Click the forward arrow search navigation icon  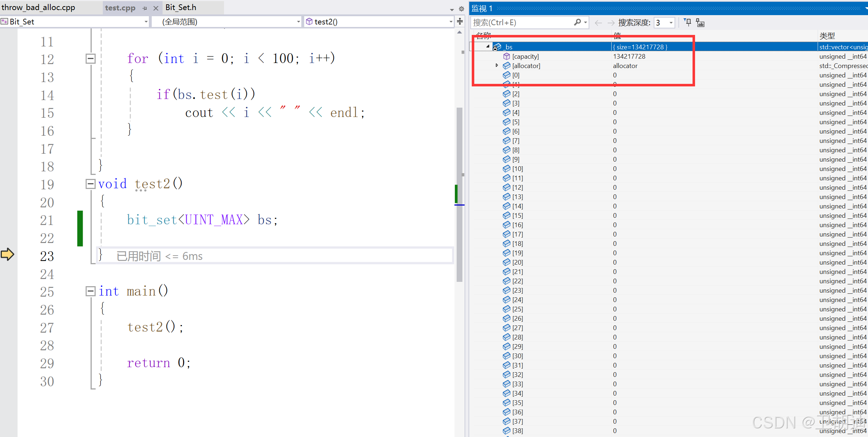click(611, 23)
